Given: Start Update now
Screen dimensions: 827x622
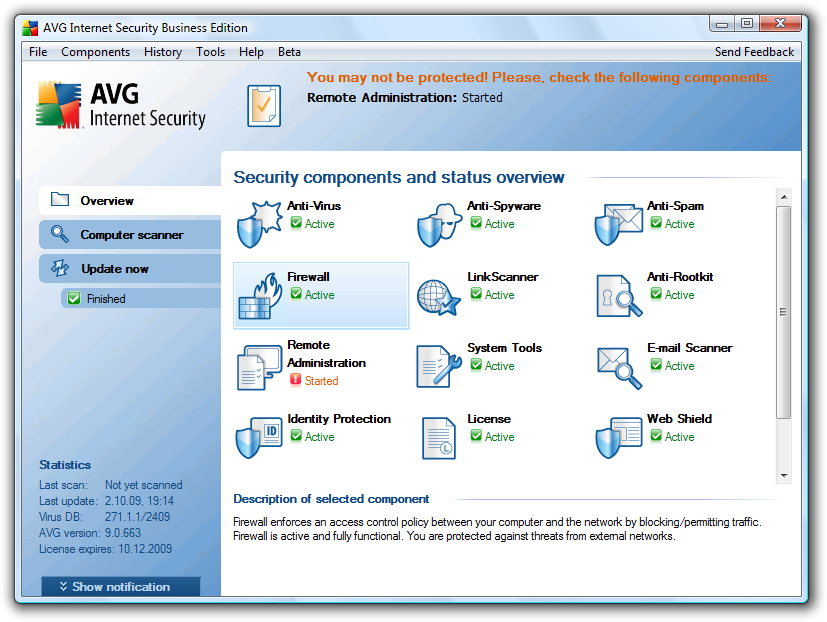Looking at the screenshot, I should pos(130,269).
